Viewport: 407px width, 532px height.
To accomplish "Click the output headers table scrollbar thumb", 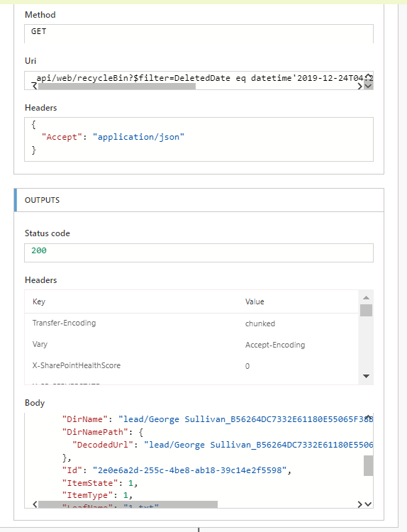I will point(366,311).
